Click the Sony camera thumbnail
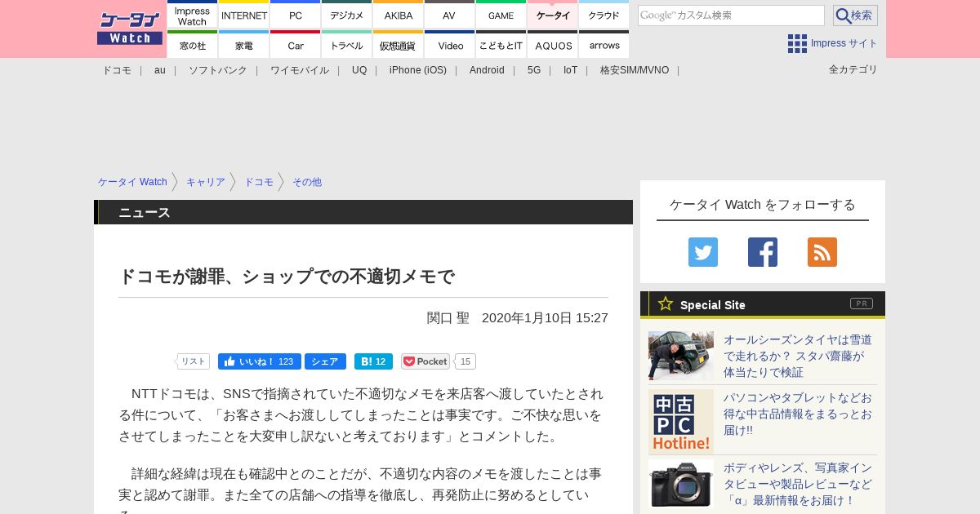This screenshot has width=980, height=514. click(681, 484)
